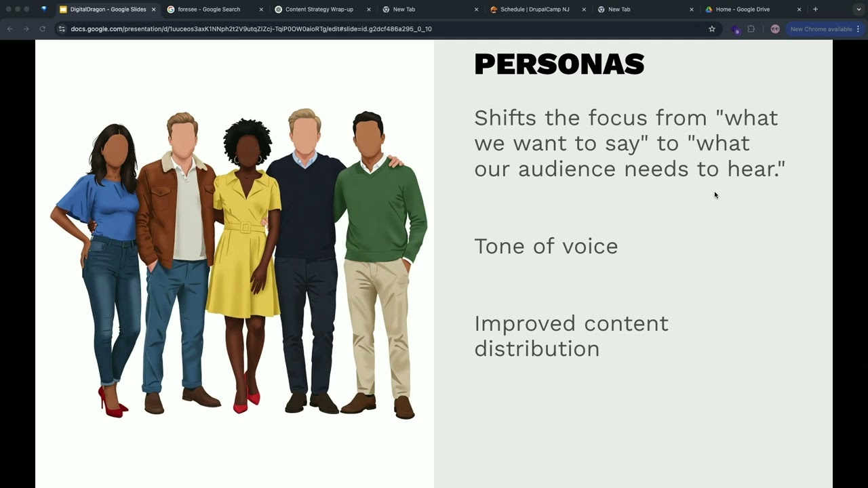Screen dimensions: 868x488
Task: Click the Google Slides favicon on first tab
Action: [63, 9]
